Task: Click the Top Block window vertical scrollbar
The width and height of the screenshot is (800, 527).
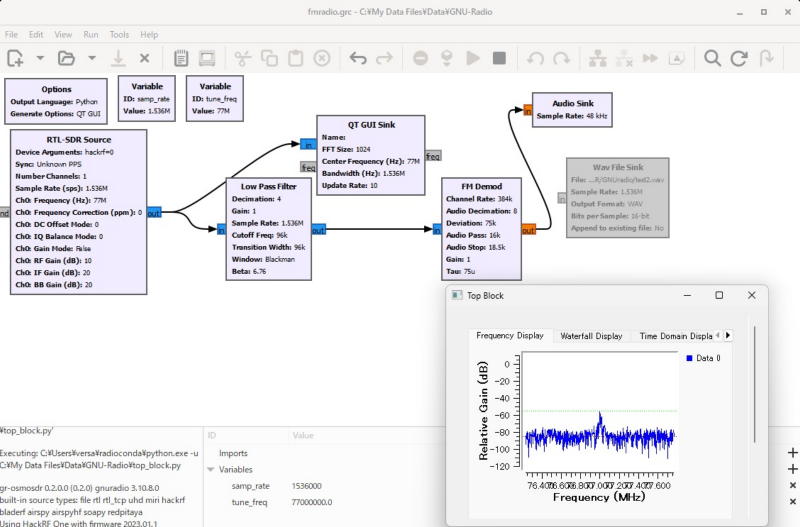Action: [x=754, y=384]
